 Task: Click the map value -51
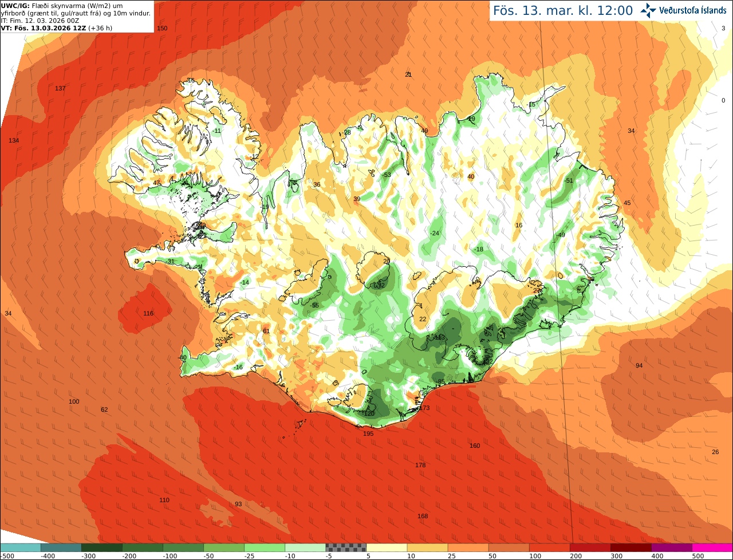(x=568, y=180)
